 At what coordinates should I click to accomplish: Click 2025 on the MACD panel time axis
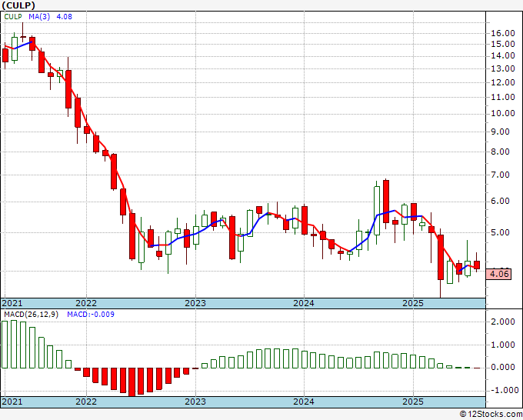[x=413, y=402]
